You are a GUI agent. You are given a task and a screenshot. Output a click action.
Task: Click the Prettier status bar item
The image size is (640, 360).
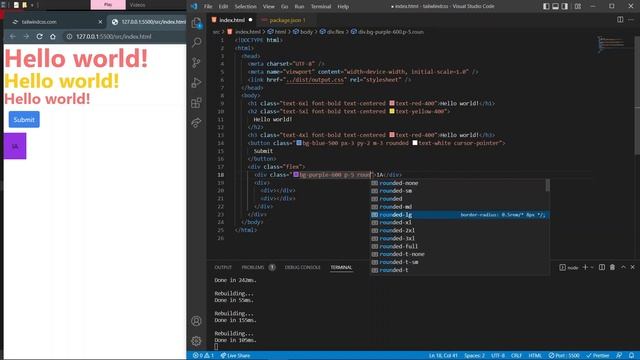[598, 356]
